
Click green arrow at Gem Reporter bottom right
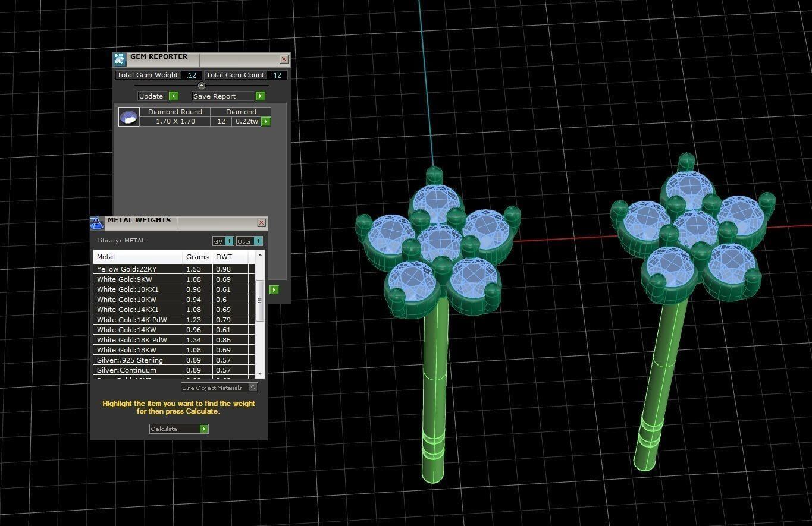[274, 289]
